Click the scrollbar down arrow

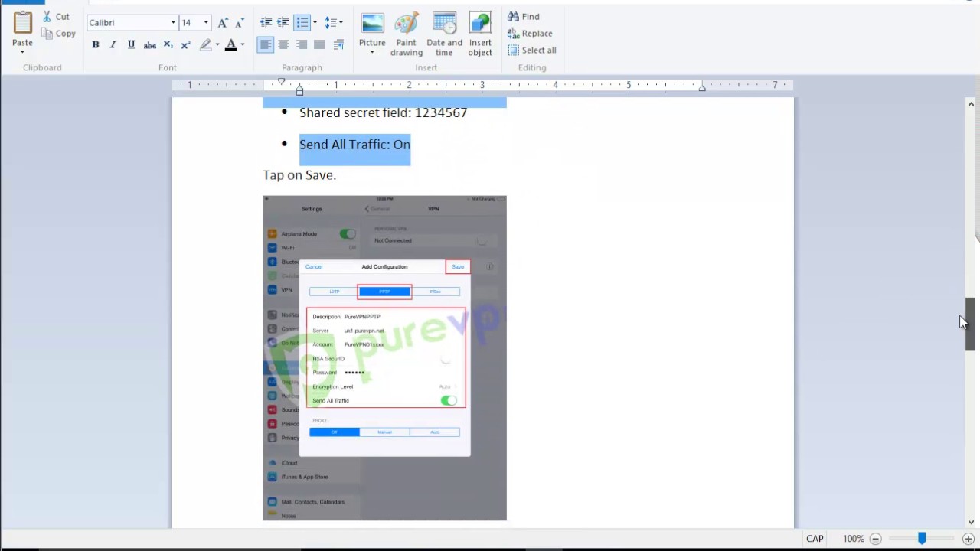point(970,523)
